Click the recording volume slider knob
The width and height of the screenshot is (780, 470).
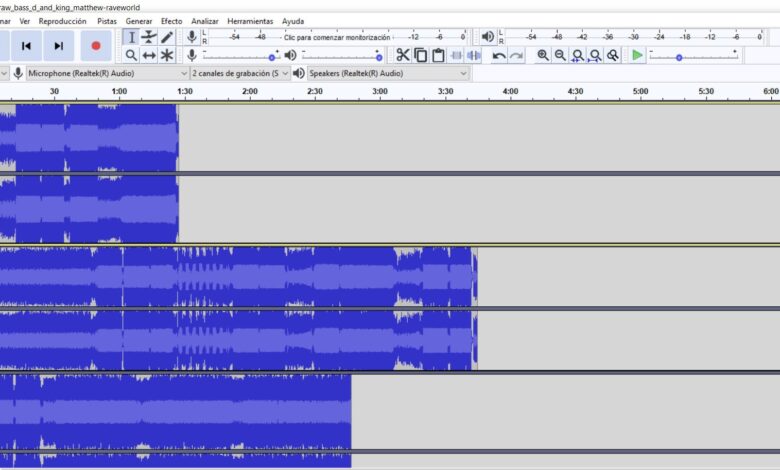point(272,58)
